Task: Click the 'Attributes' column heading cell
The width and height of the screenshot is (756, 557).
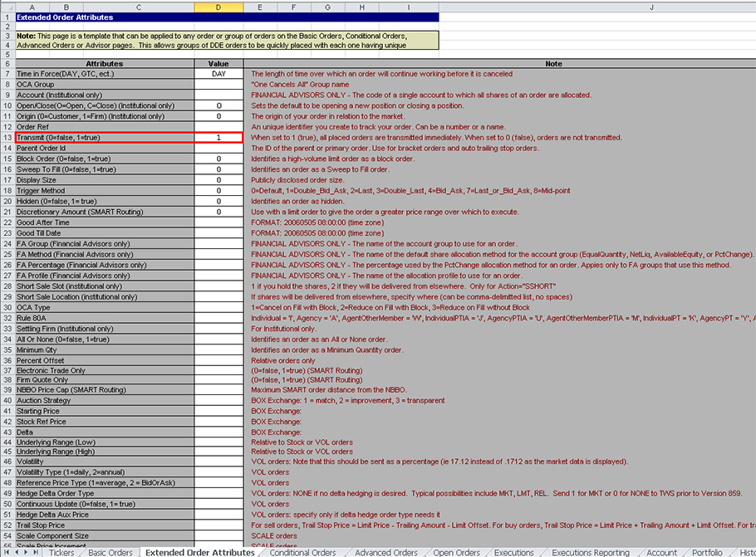Action: 105,64
